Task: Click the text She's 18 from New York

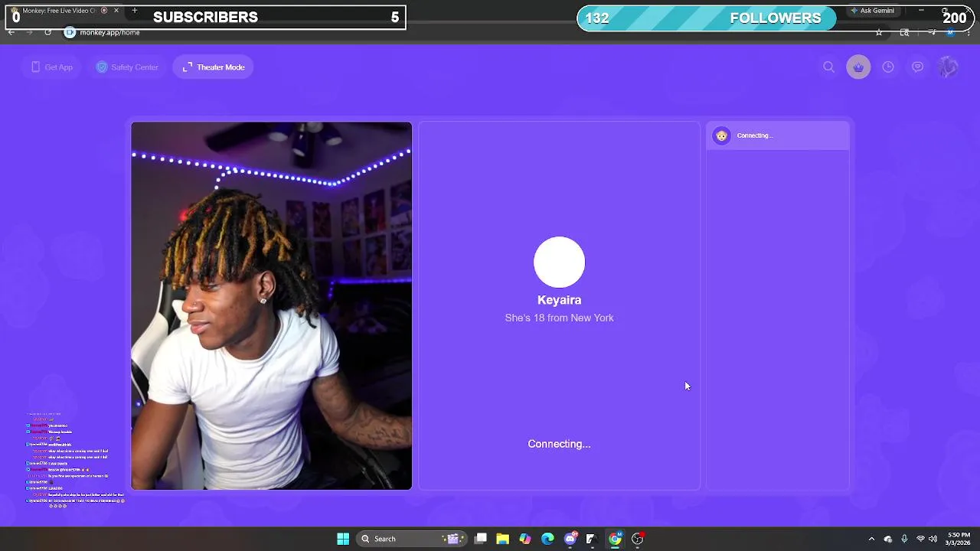Action: click(559, 318)
